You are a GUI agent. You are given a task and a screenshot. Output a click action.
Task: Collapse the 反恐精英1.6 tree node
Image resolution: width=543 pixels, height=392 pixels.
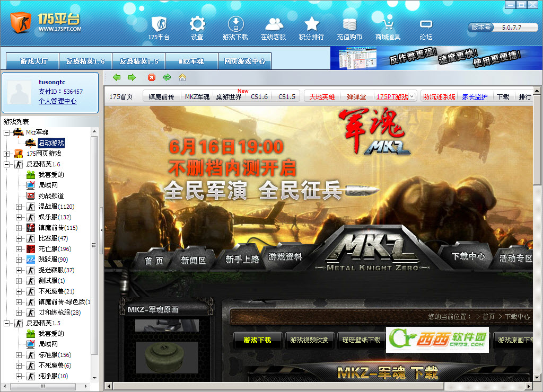6,164
